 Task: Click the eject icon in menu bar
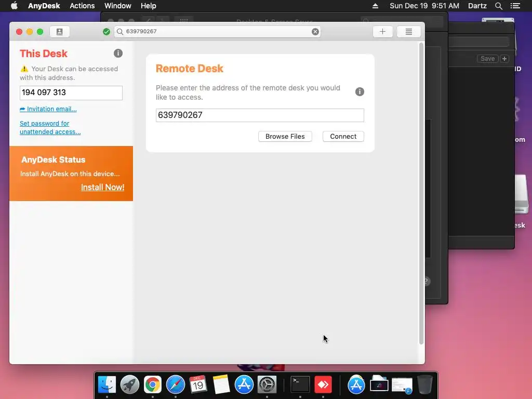[x=375, y=6]
